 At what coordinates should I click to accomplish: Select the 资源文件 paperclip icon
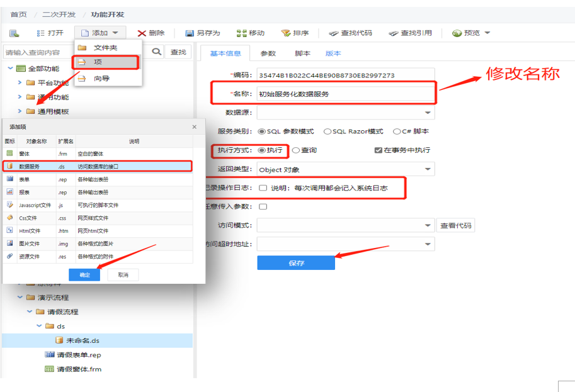tap(10, 255)
